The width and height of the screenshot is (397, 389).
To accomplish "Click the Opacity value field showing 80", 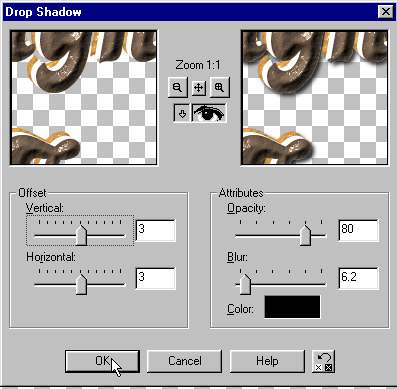I will point(358,230).
